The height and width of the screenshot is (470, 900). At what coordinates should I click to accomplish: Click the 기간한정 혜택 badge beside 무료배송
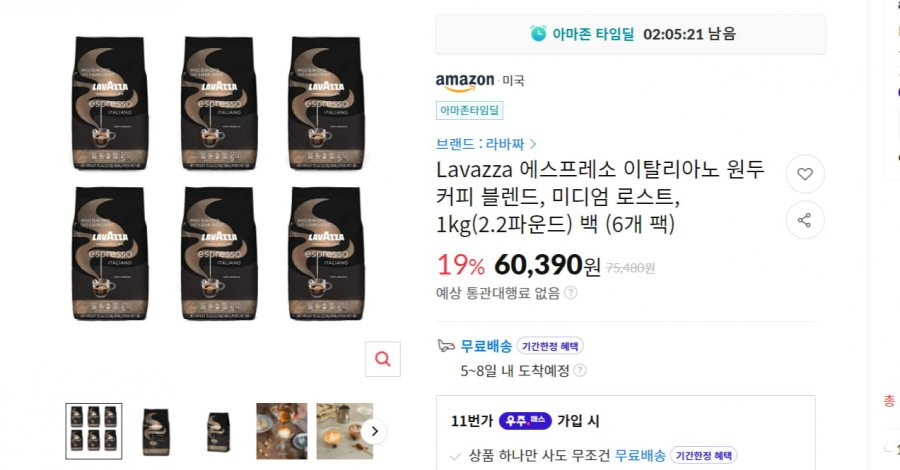[550, 346]
